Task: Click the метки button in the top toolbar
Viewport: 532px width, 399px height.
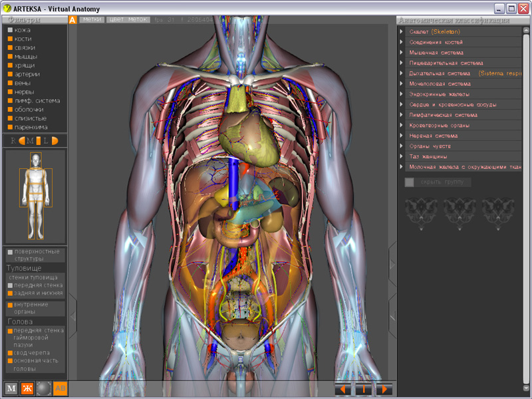Action: (x=92, y=20)
